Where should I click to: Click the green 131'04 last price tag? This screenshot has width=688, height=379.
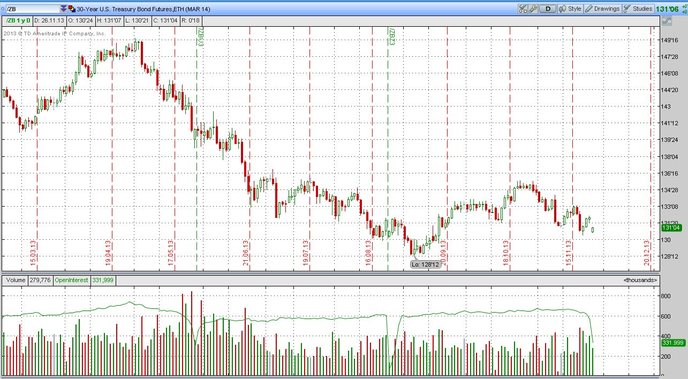[671, 228]
